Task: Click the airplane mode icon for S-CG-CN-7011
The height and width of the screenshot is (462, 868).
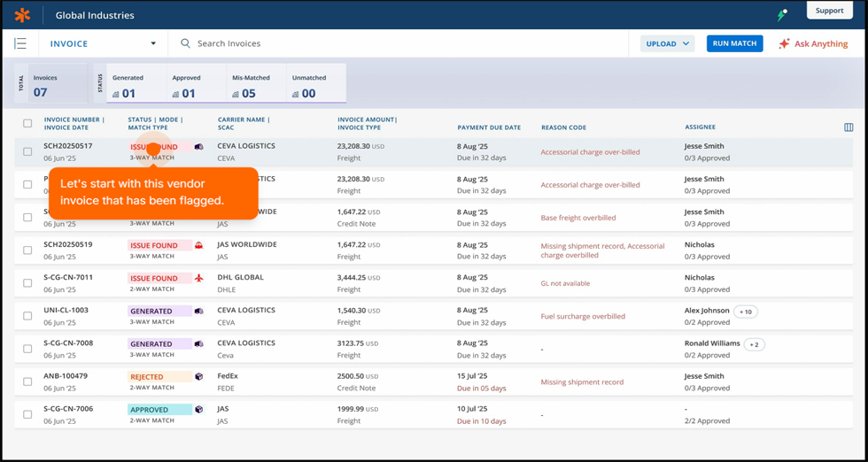Action: pyautogui.click(x=199, y=278)
